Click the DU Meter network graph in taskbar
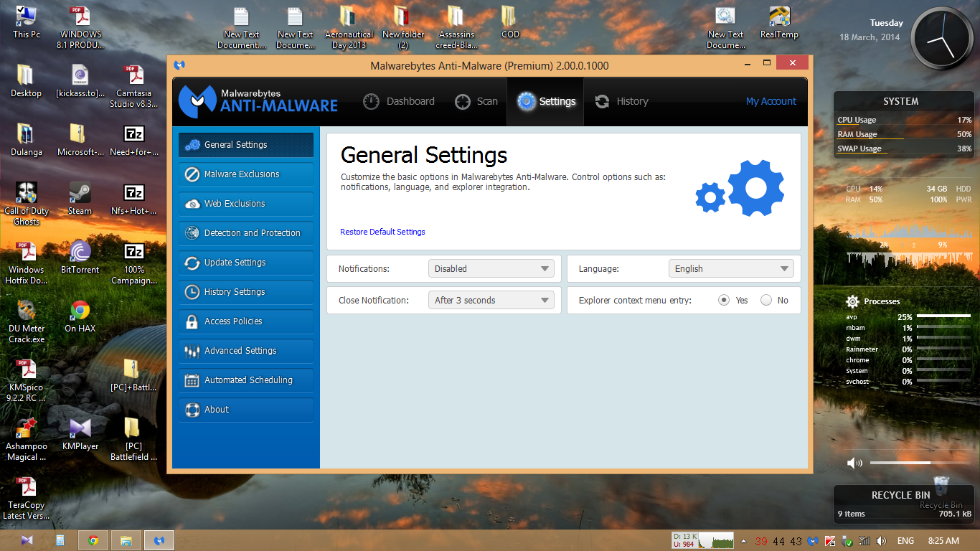Screen dimensions: 980x551 pos(702,540)
